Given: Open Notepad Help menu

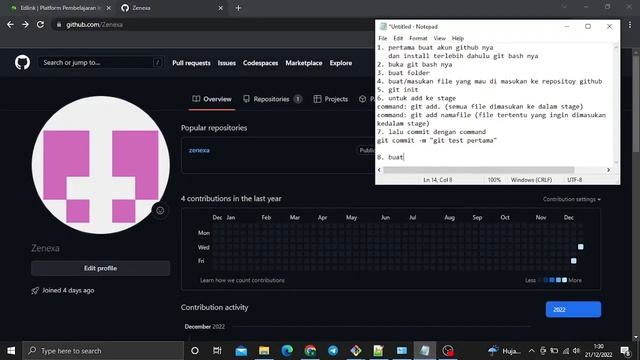Looking at the screenshot, I should click(458, 38).
